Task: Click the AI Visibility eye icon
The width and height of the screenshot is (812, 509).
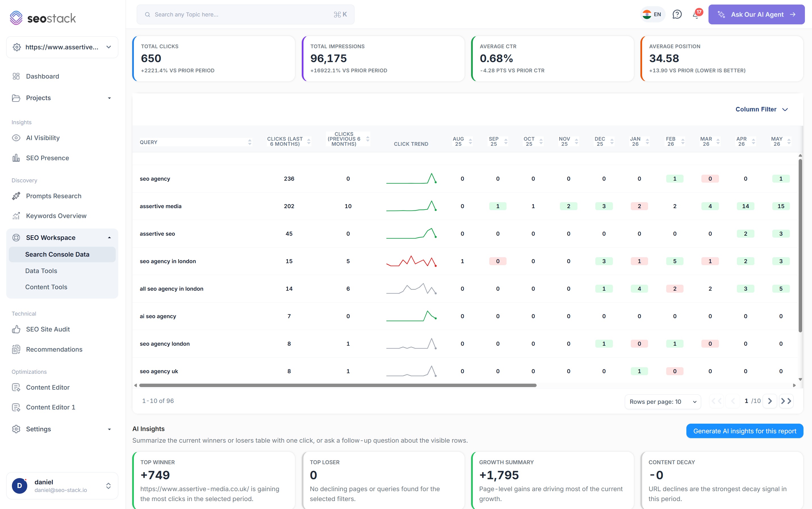Action: [16, 138]
